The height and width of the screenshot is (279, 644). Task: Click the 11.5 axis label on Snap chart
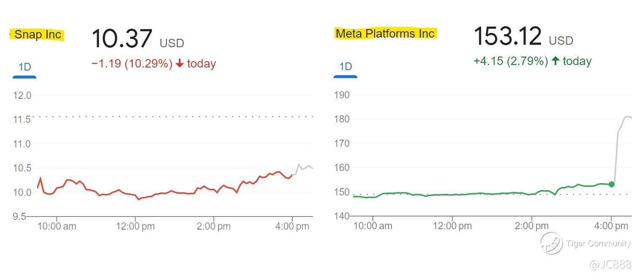[x=22, y=120]
